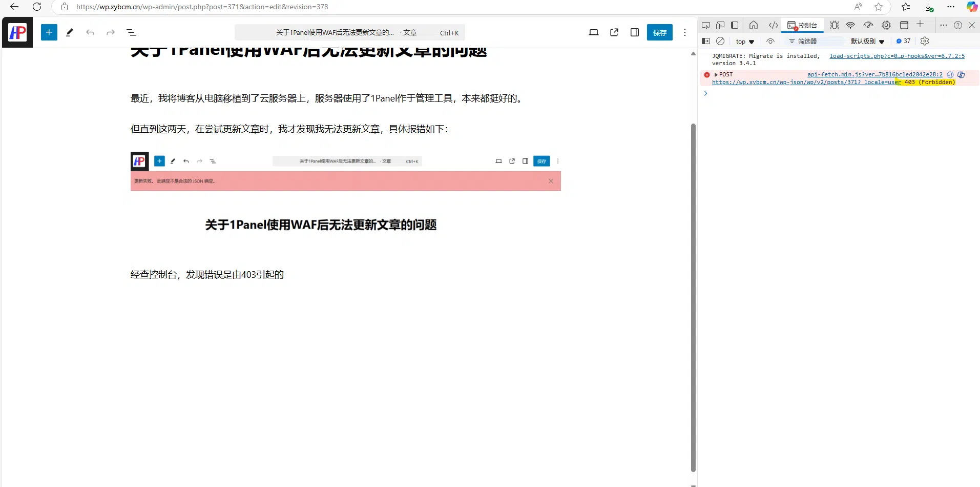Click the lock site info icon
Screen dimensions: 980x487
[65, 7]
